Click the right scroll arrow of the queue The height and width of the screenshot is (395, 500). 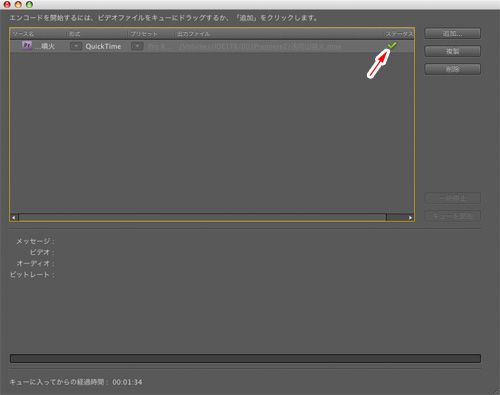410,217
